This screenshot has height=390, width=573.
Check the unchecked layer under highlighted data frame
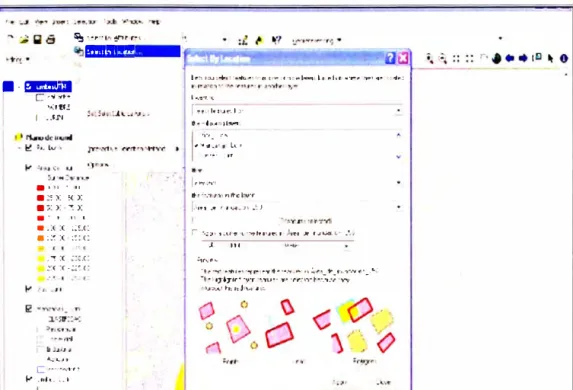click(x=40, y=97)
